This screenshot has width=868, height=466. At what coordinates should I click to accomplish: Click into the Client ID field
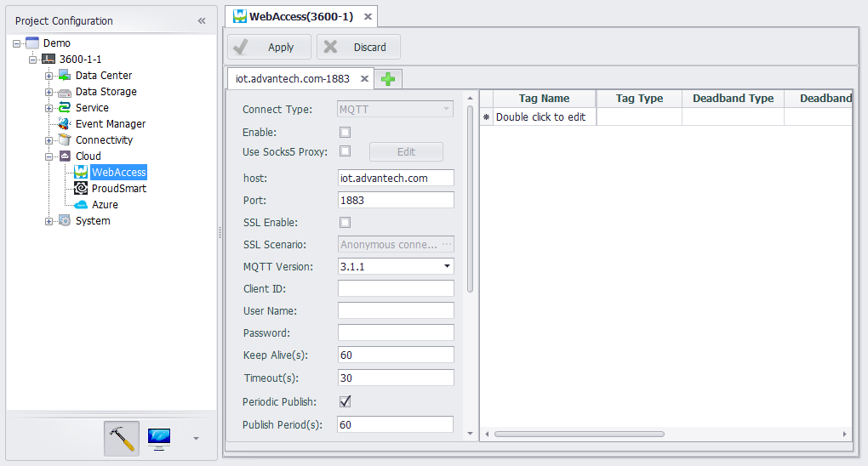396,289
